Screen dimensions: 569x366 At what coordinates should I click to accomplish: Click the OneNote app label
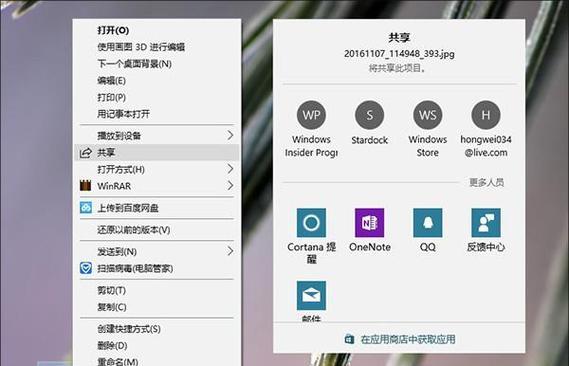(x=370, y=247)
